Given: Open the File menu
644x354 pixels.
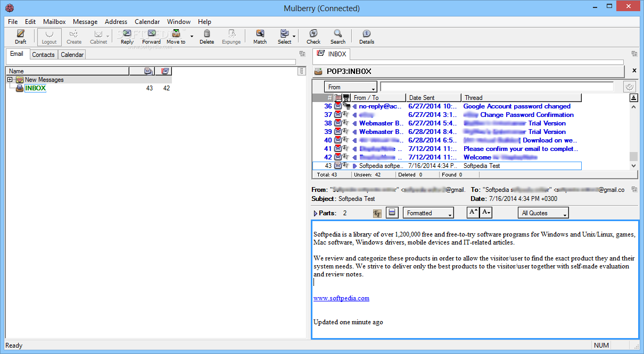Looking at the screenshot, I should coord(13,22).
